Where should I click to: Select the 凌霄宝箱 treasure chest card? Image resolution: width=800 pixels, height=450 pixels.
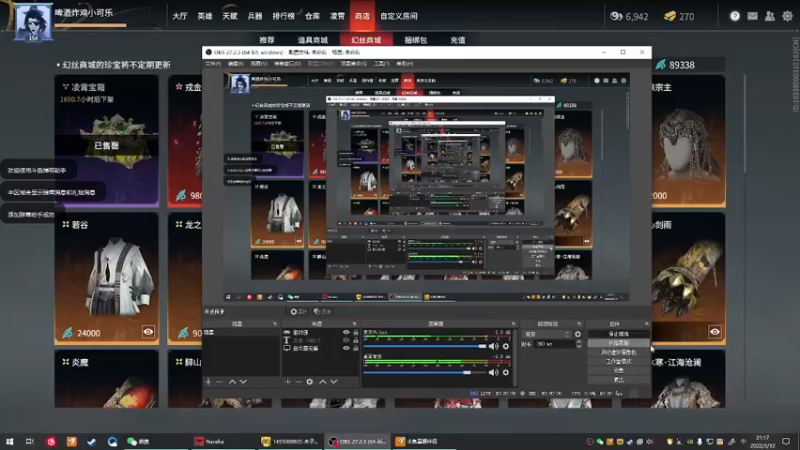tap(107, 140)
